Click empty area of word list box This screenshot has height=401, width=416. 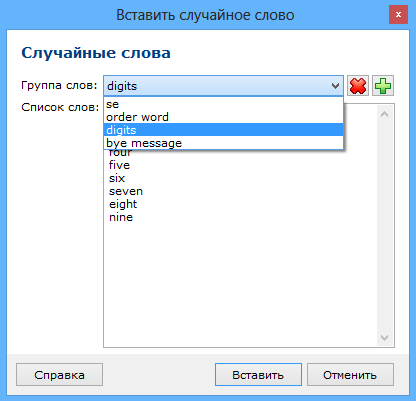point(240,283)
